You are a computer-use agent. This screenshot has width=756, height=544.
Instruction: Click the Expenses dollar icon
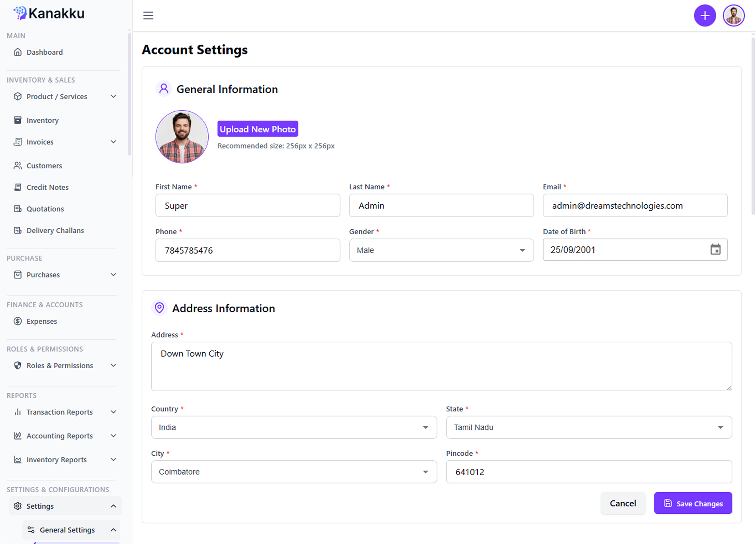[18, 321]
